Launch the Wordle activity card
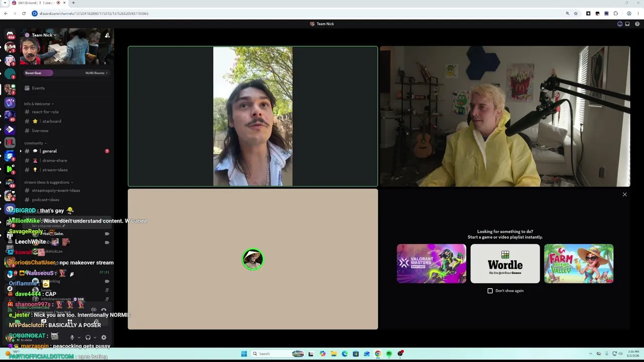Screen dimensions: 644x362 [x=505, y=263]
